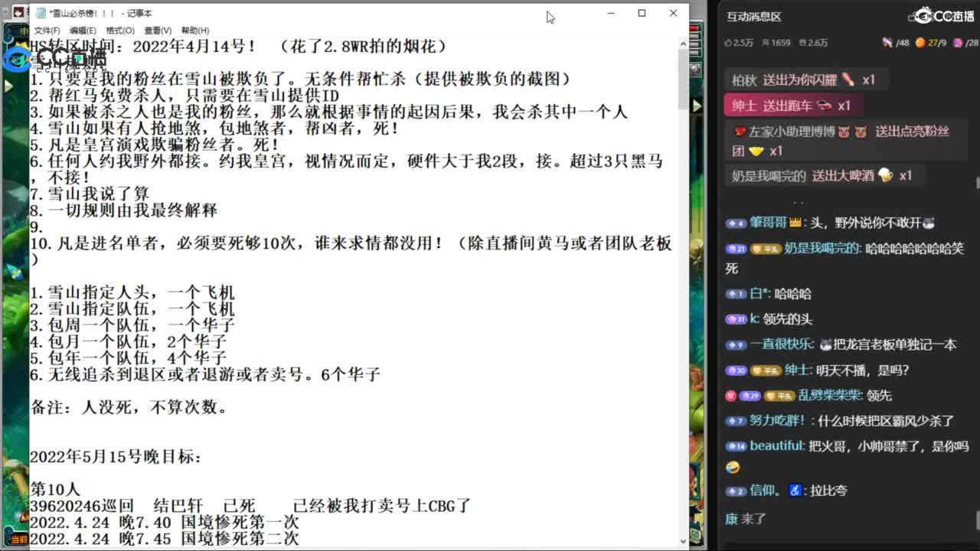Click the red heart before 左家小助理博博
This screenshot has height=551, width=980.
tap(740, 132)
